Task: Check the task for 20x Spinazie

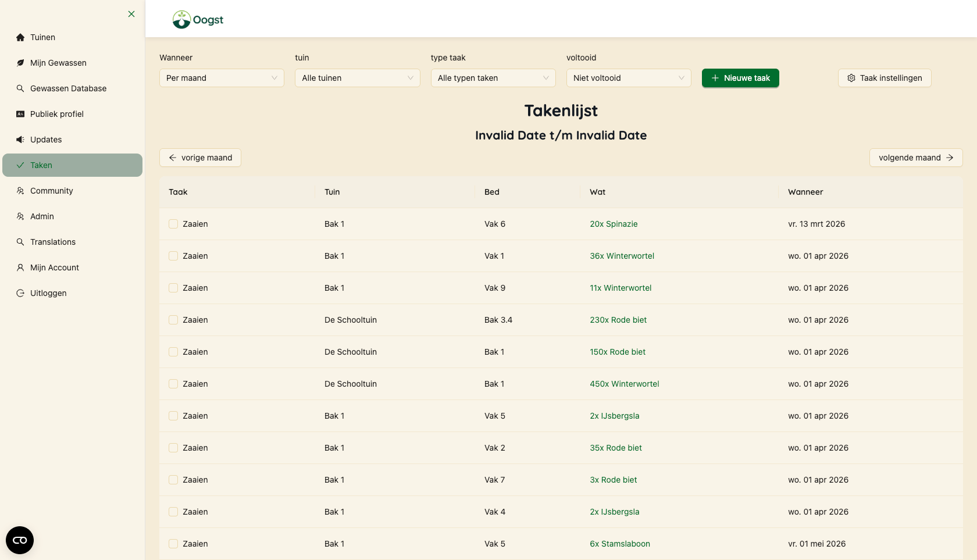Action: [173, 224]
